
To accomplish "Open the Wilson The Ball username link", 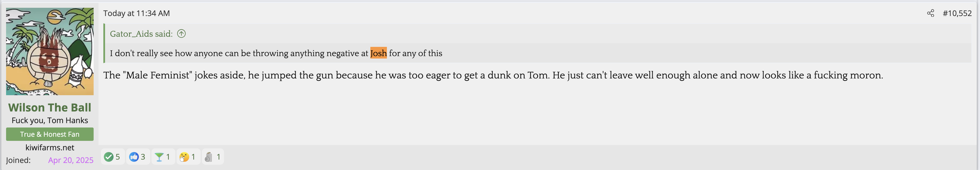I will coord(50,108).
